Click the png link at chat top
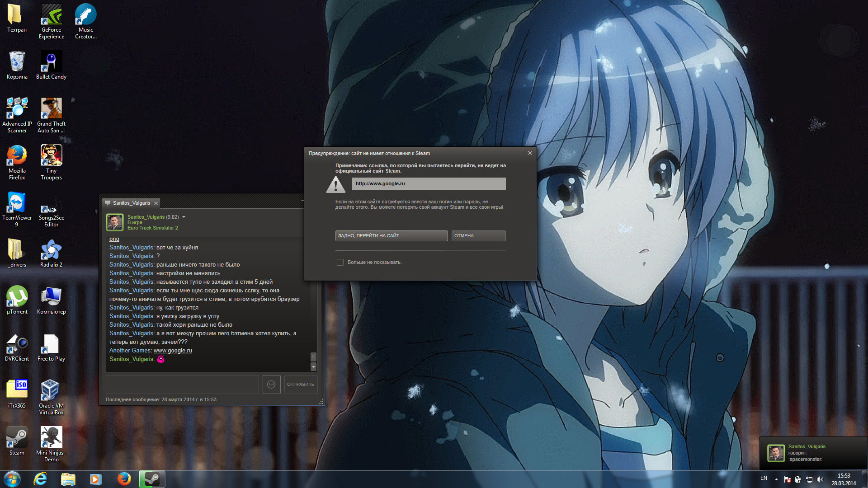The height and width of the screenshot is (488, 868). click(x=114, y=239)
